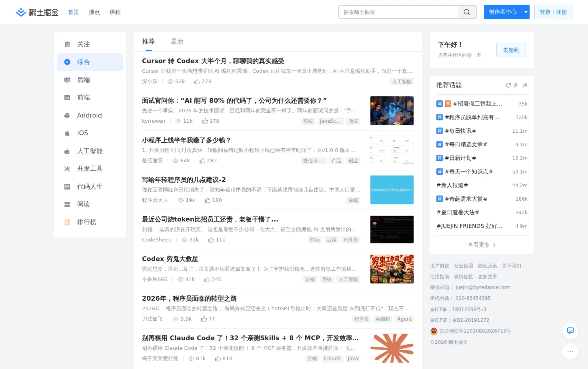Screen dimensions: 588x369
Task: Open the 友情链接 footer link
Action: [x=464, y=277]
